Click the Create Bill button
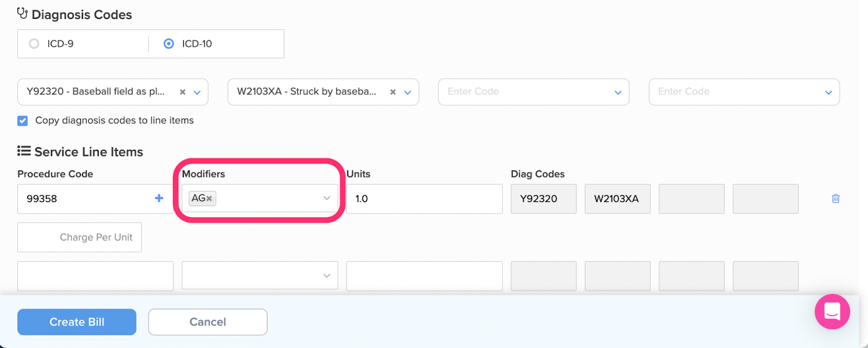The image size is (868, 348). click(x=76, y=321)
